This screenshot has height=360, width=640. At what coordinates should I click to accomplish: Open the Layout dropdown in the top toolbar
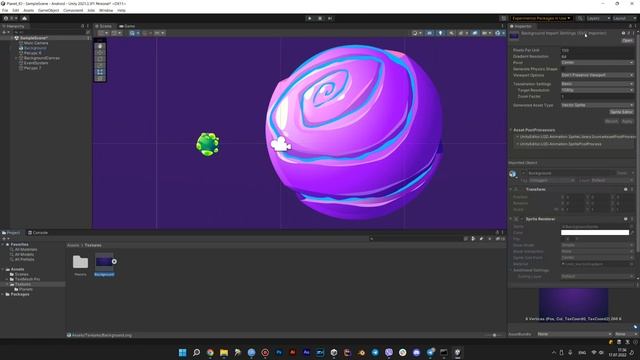click(x=623, y=18)
